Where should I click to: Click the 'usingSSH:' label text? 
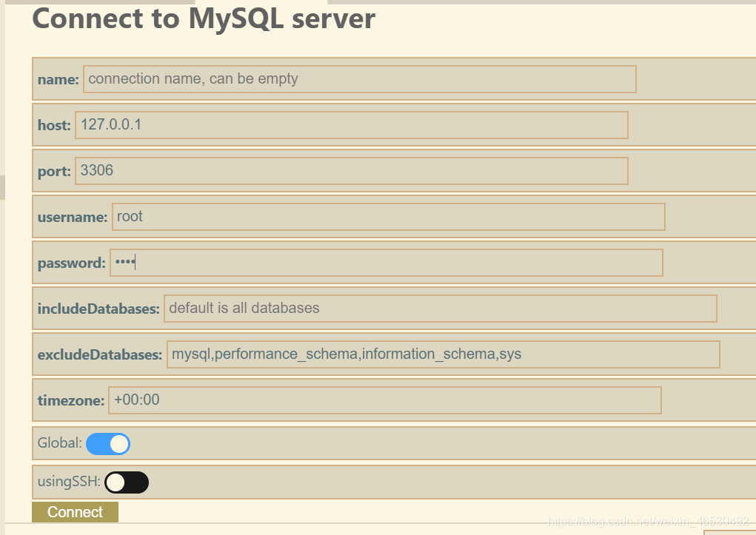coord(69,482)
